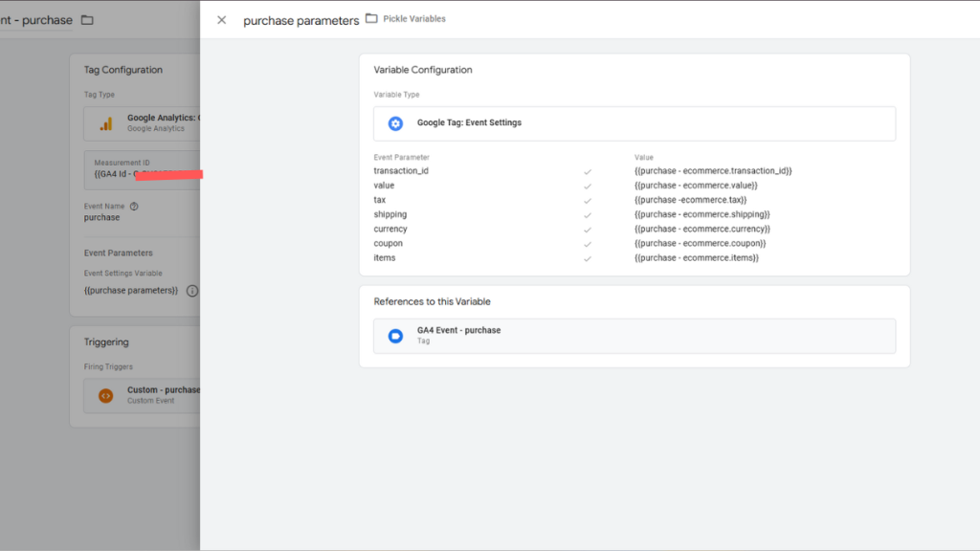Click the {{purchase -ecommerce.tax}} value
This screenshot has height=551, width=980.
[691, 200]
